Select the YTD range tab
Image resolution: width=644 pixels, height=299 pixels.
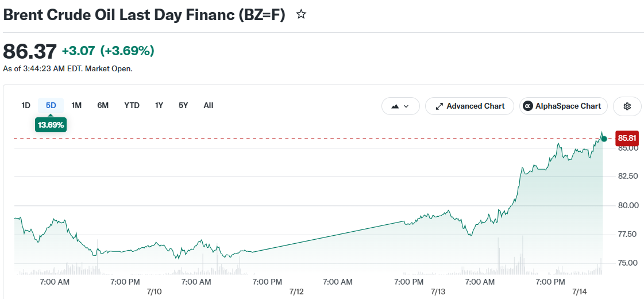point(132,105)
